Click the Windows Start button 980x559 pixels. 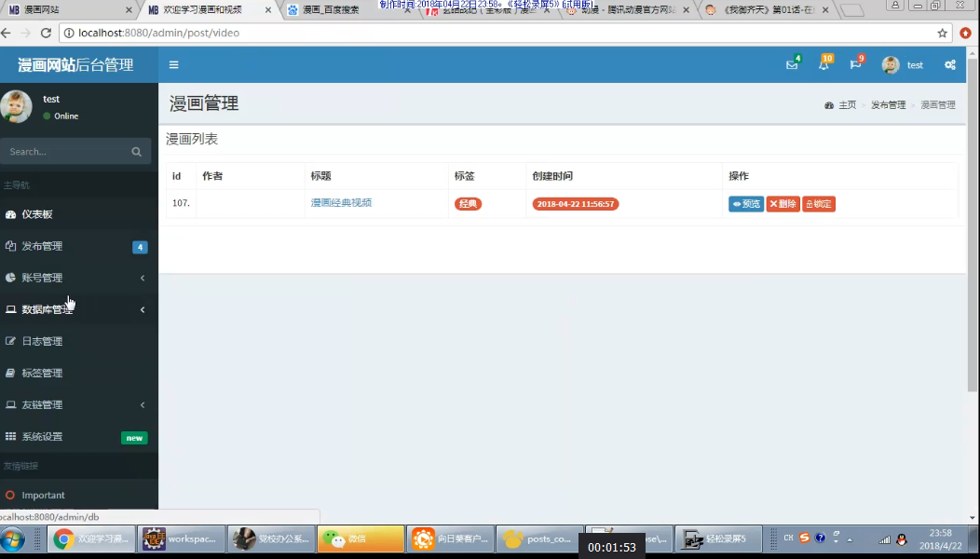(12, 539)
